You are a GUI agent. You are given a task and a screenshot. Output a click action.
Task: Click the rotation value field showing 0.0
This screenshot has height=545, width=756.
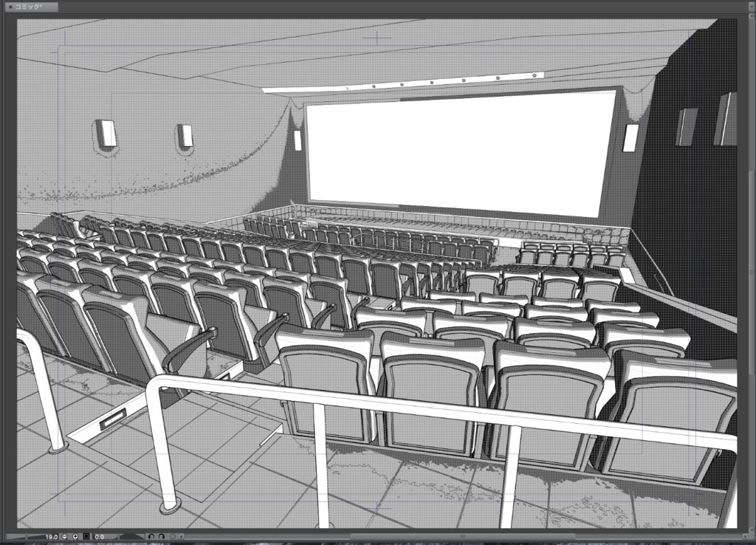(x=99, y=536)
